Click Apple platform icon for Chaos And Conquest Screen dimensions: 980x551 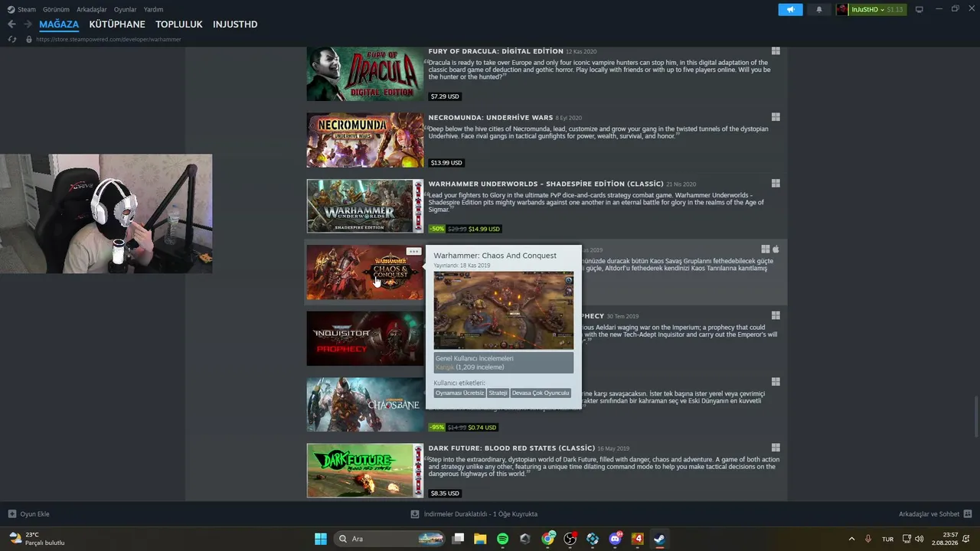click(x=776, y=249)
